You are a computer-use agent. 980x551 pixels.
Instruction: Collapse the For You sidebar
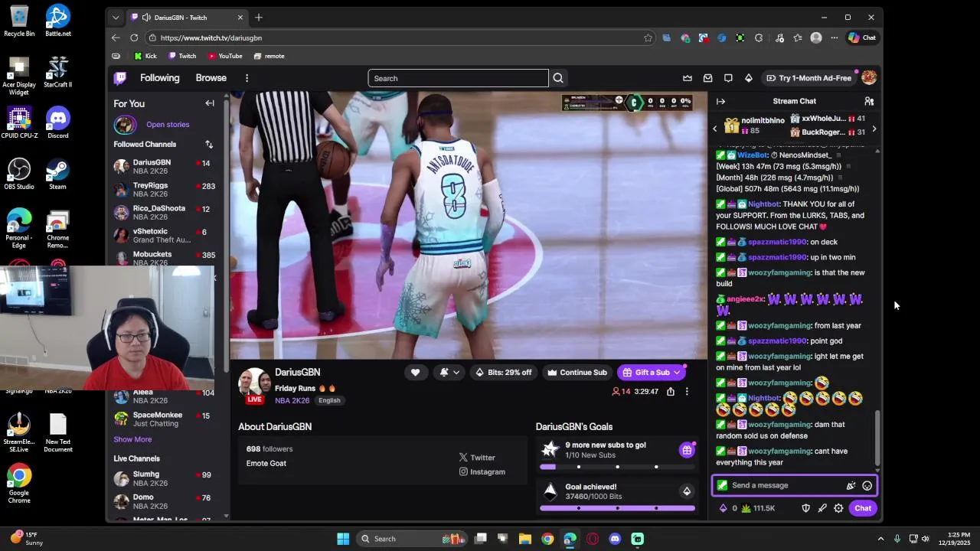click(210, 103)
